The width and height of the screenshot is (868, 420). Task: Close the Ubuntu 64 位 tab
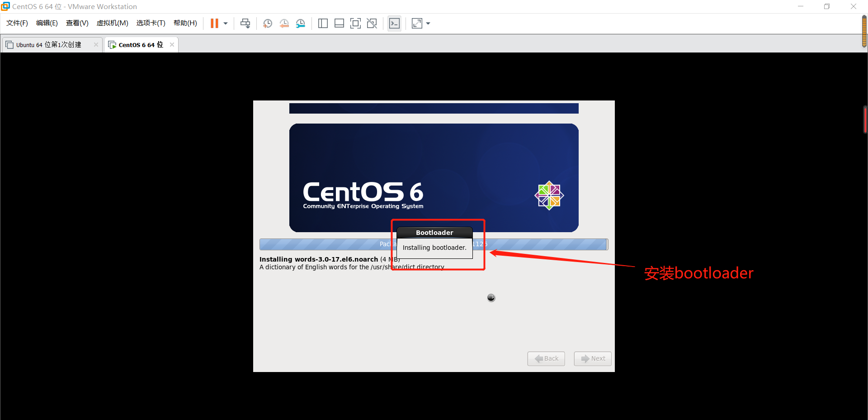click(x=96, y=44)
